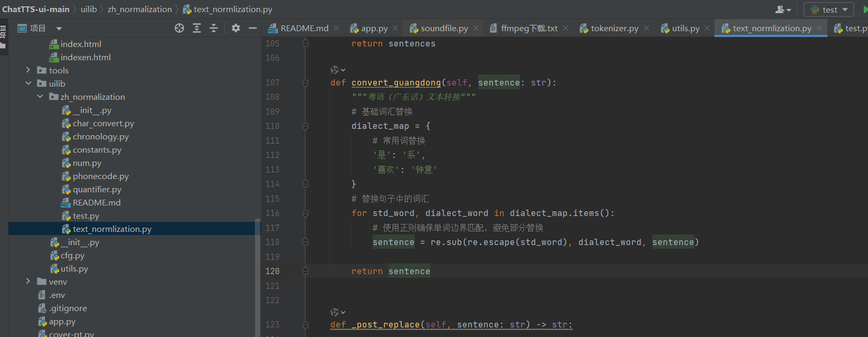The width and height of the screenshot is (868, 337).
Task: Run the test configuration (green play icon)
Action: (865, 10)
